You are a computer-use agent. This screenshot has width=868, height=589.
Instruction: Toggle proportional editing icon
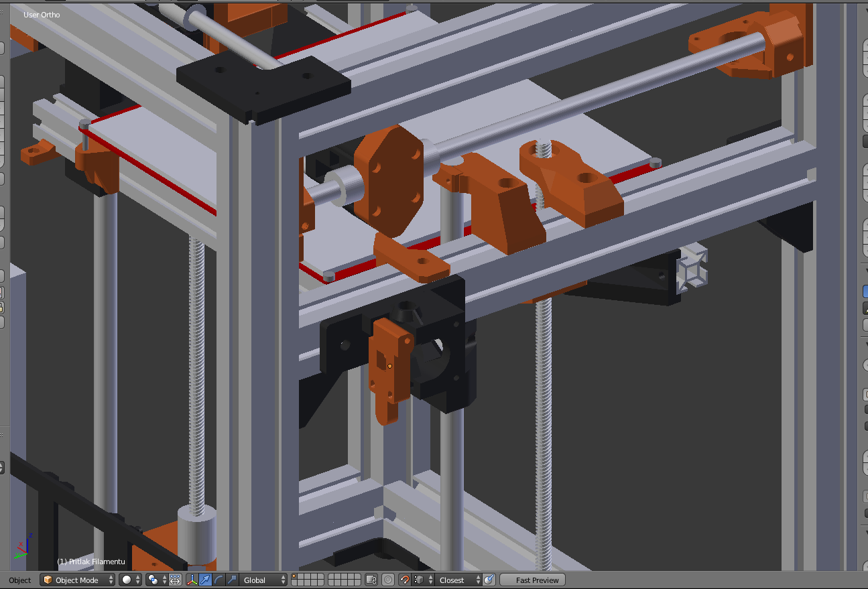pos(389,580)
